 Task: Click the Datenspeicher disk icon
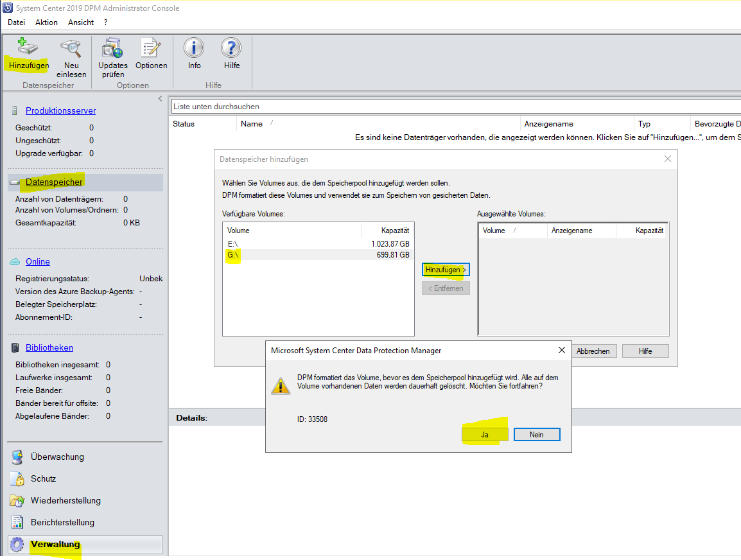tap(15, 182)
